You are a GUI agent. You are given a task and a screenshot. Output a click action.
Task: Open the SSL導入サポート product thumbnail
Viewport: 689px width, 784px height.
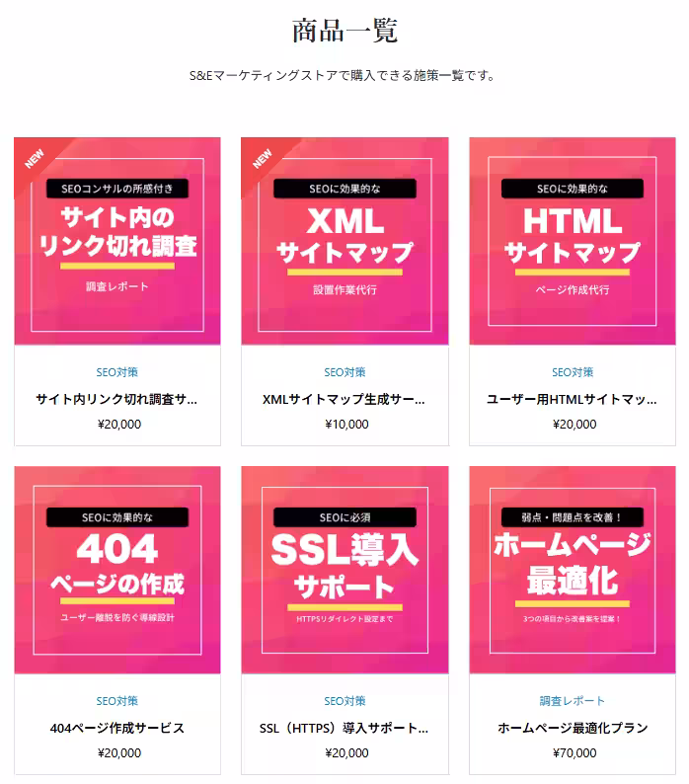tap(345, 570)
